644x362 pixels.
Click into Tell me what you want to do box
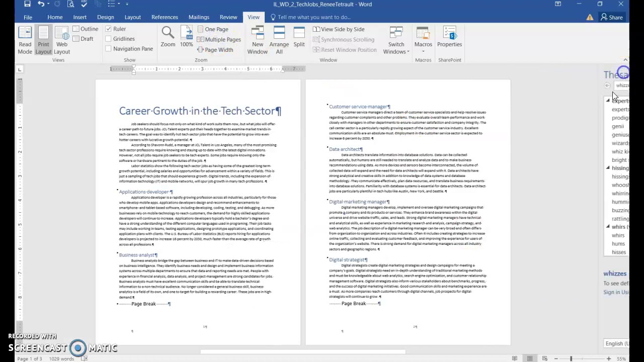click(x=310, y=17)
